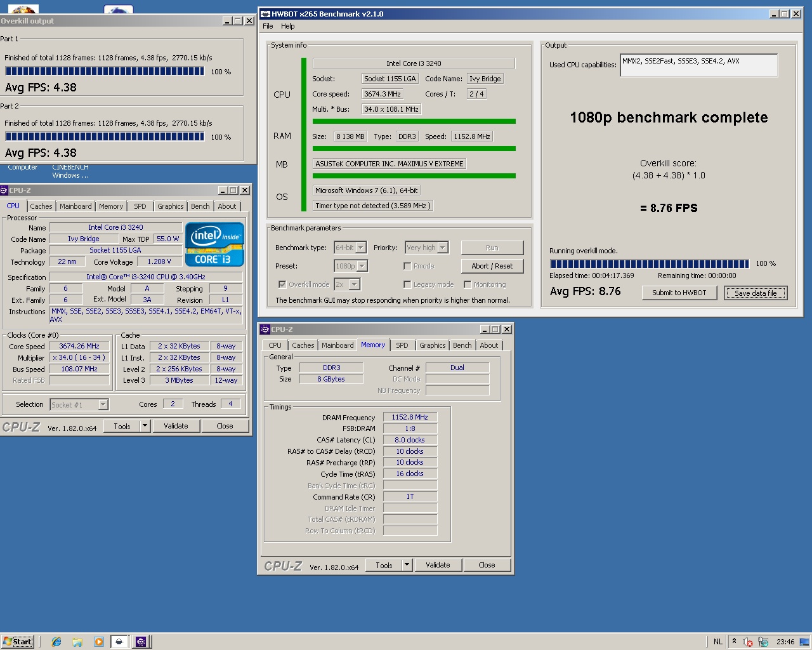Open Windows Explorer folder icon on taskbar

[x=77, y=642]
